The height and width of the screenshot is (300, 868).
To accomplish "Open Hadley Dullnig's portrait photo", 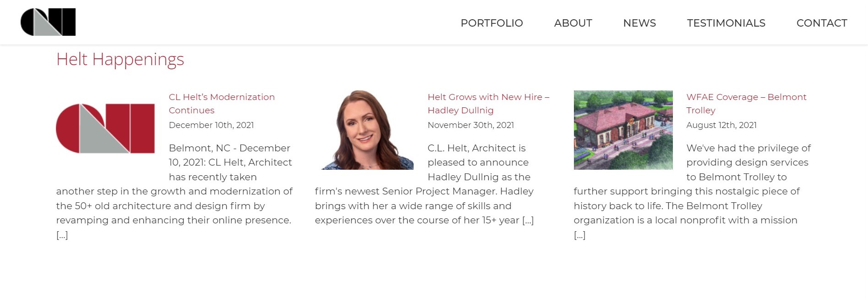I will pos(364,130).
